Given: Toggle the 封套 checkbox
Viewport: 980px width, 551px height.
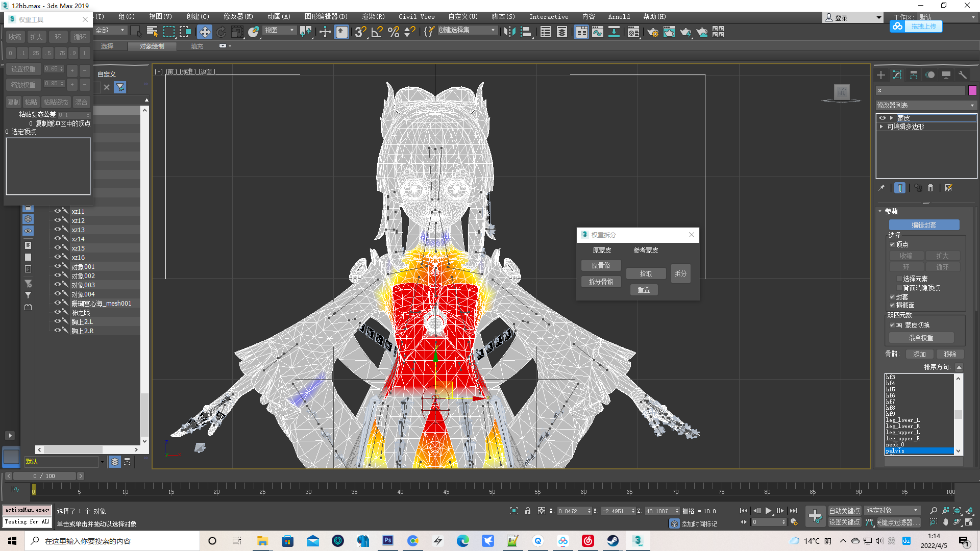Looking at the screenshot, I should pyautogui.click(x=892, y=297).
